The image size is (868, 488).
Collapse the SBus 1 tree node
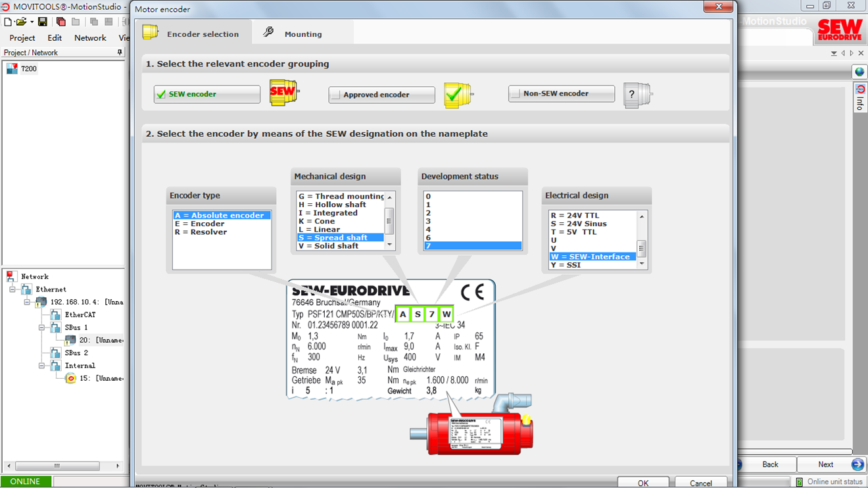point(41,328)
